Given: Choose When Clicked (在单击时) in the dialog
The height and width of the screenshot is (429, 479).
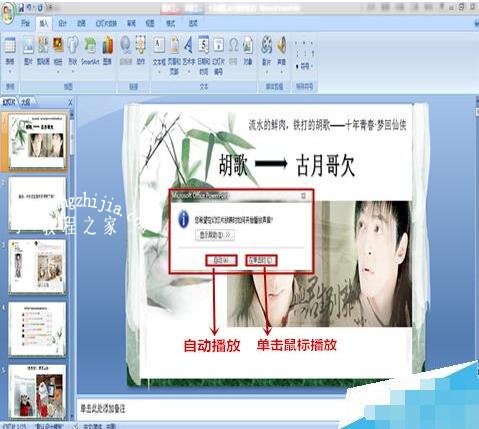Looking at the screenshot, I should pos(261,260).
